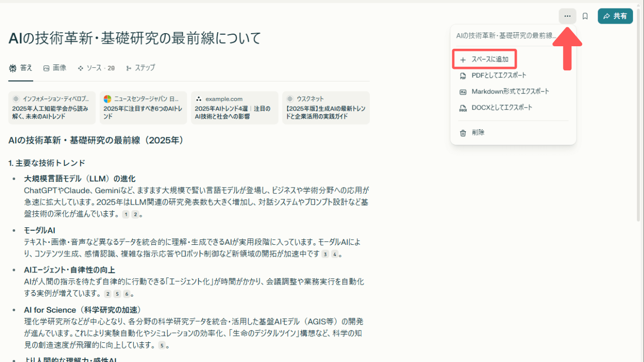This screenshot has width=644, height=362.
Task: Switch to the ステップ tab
Action: pos(140,68)
